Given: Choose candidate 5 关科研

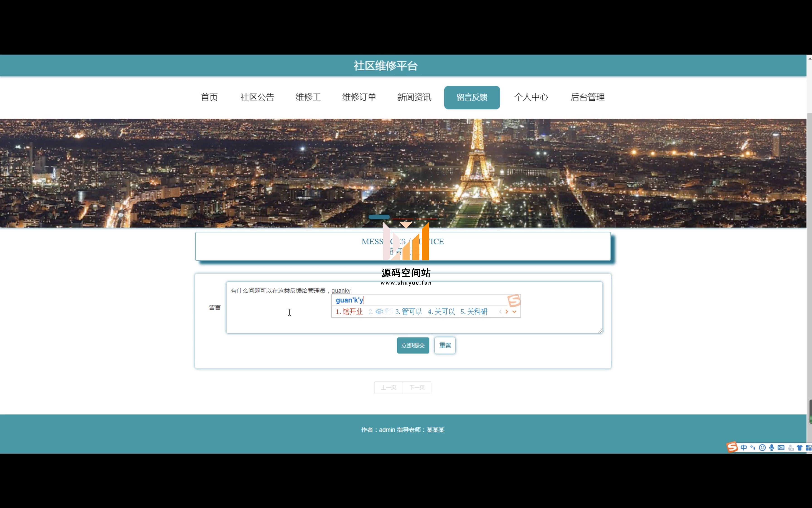Looking at the screenshot, I should 474,312.
